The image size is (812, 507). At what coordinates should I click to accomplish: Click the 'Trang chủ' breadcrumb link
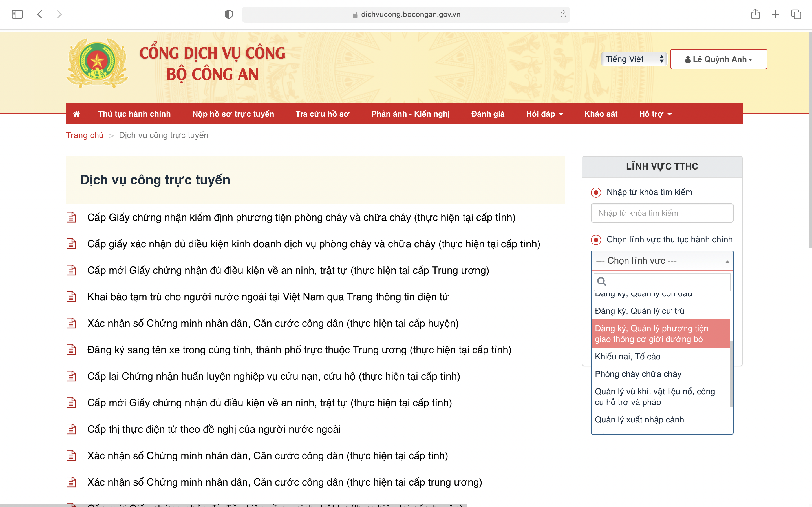coord(85,135)
